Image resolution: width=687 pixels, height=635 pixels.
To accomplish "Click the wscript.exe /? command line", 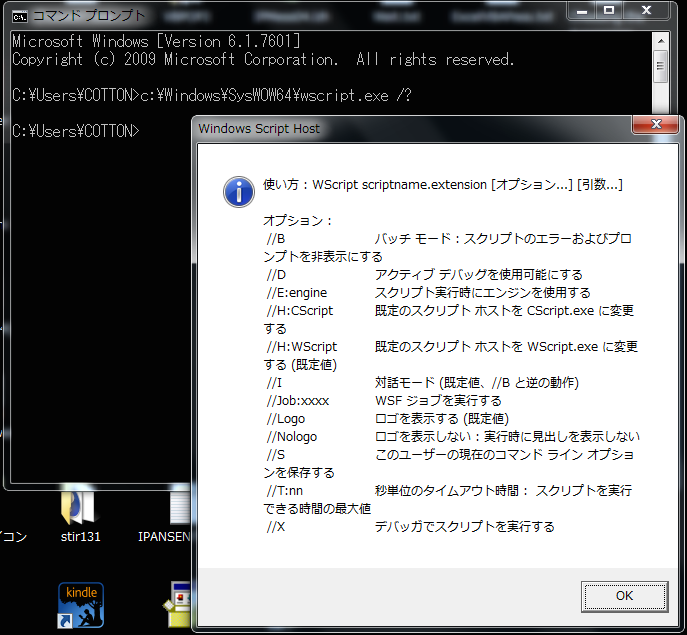I will pyautogui.click(x=212, y=95).
